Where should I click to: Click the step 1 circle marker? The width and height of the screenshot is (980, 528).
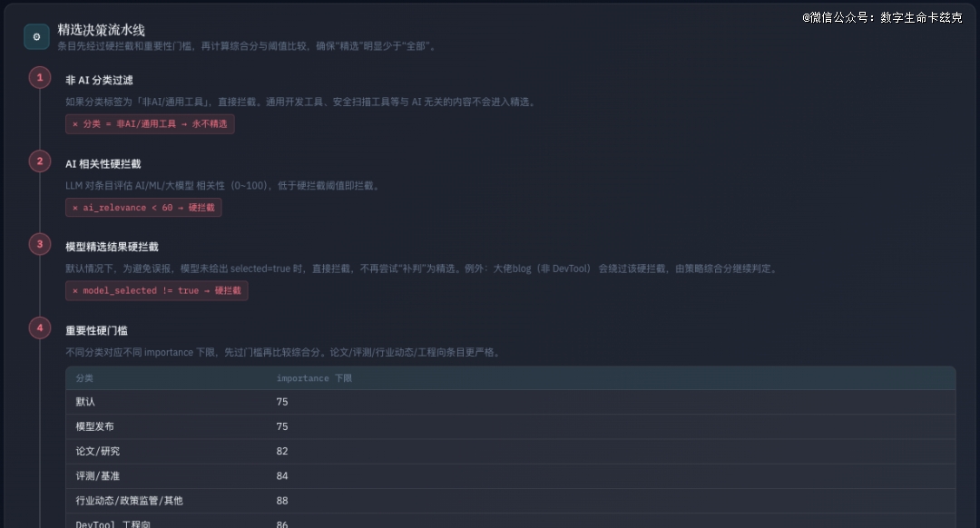[x=40, y=78]
